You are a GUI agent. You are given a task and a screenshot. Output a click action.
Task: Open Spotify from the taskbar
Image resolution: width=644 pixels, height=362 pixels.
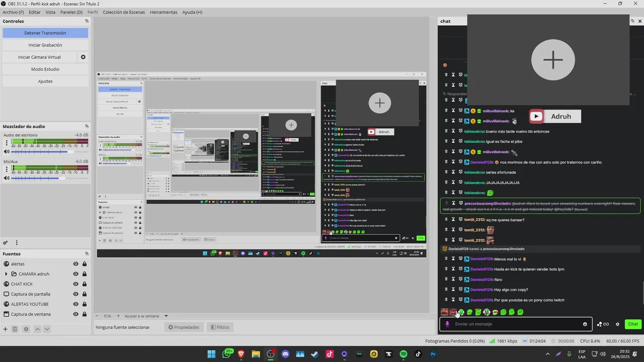pos(404,354)
